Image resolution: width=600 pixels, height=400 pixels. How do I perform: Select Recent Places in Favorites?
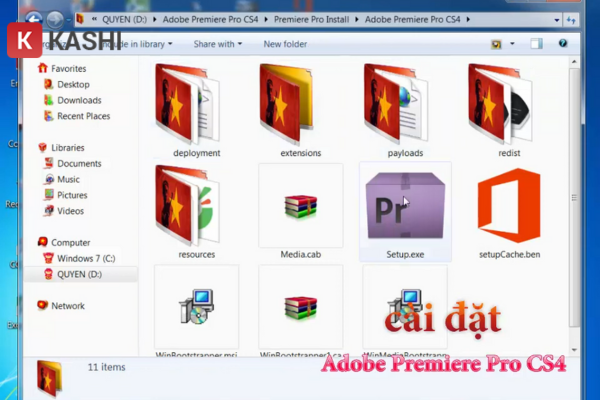click(83, 116)
